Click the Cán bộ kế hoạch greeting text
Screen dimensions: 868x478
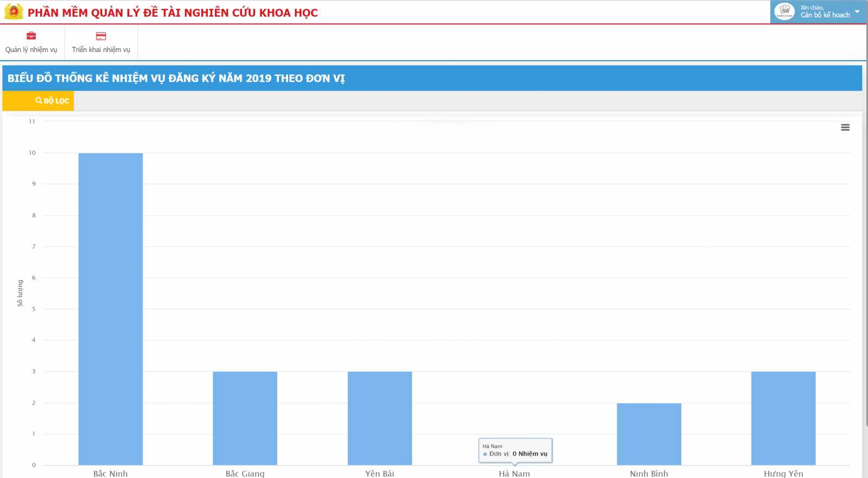coord(825,15)
